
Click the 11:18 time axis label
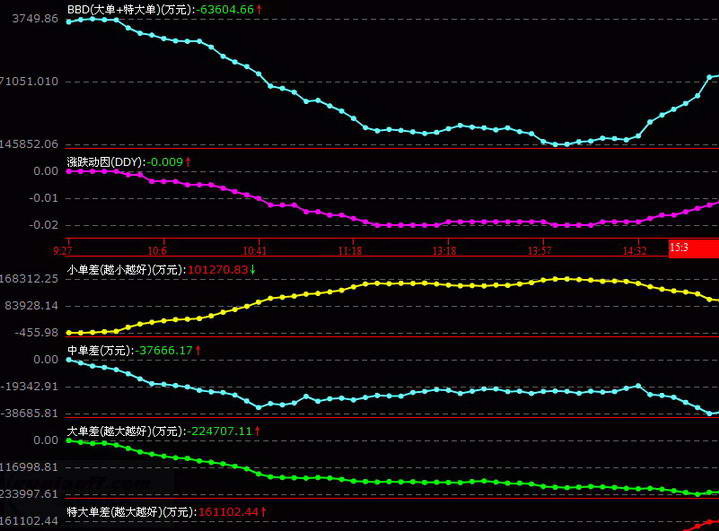[x=350, y=250]
